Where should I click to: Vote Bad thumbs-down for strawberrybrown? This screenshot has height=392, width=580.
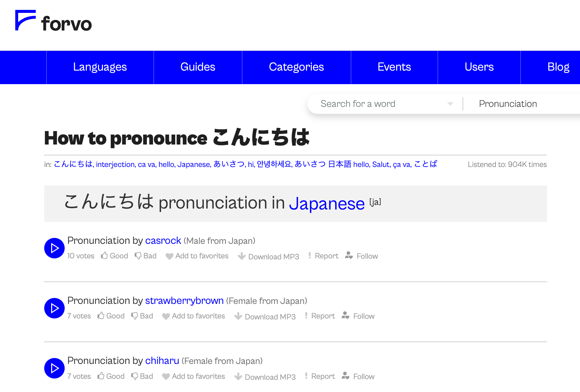(x=135, y=316)
